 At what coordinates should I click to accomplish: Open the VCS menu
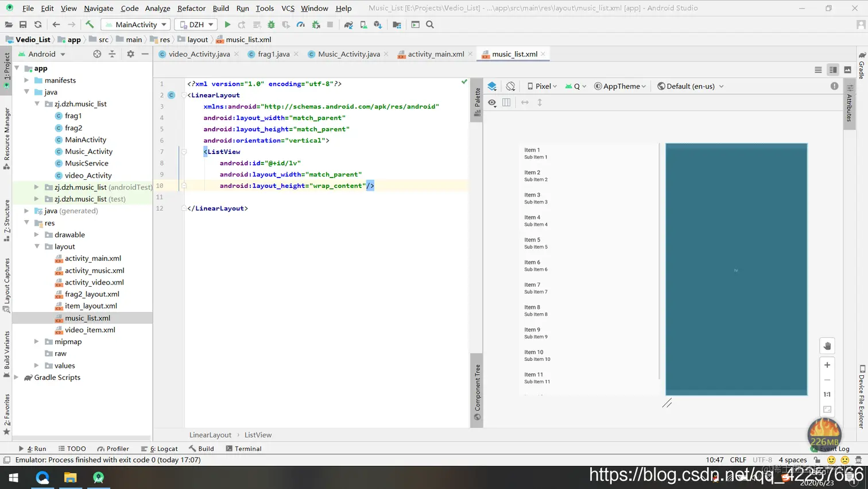[x=288, y=8]
